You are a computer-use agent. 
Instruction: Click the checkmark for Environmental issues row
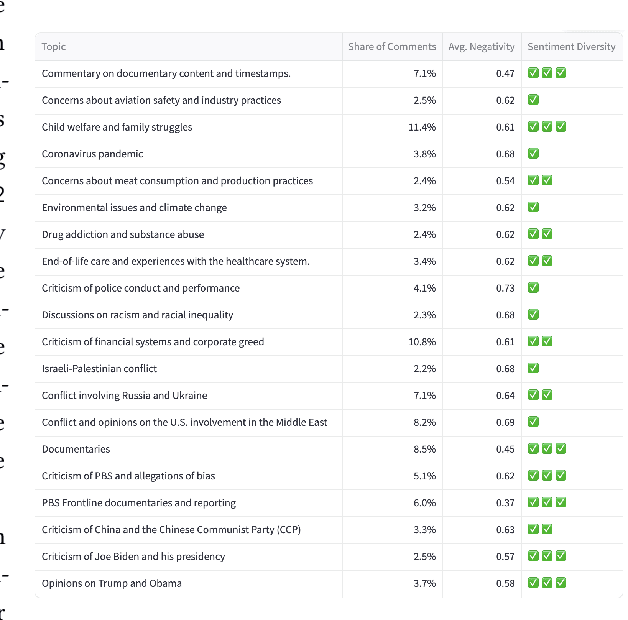[x=534, y=207]
